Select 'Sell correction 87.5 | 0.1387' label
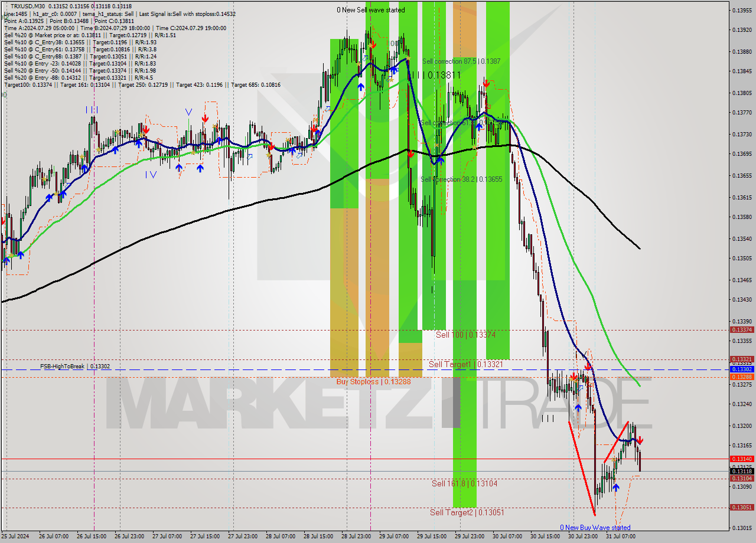Viewport: 756px width, 543px height. (461, 61)
